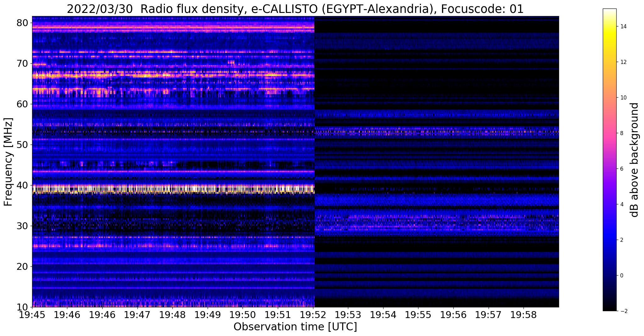Select the 40 tick on the frequency axis

coord(23,185)
